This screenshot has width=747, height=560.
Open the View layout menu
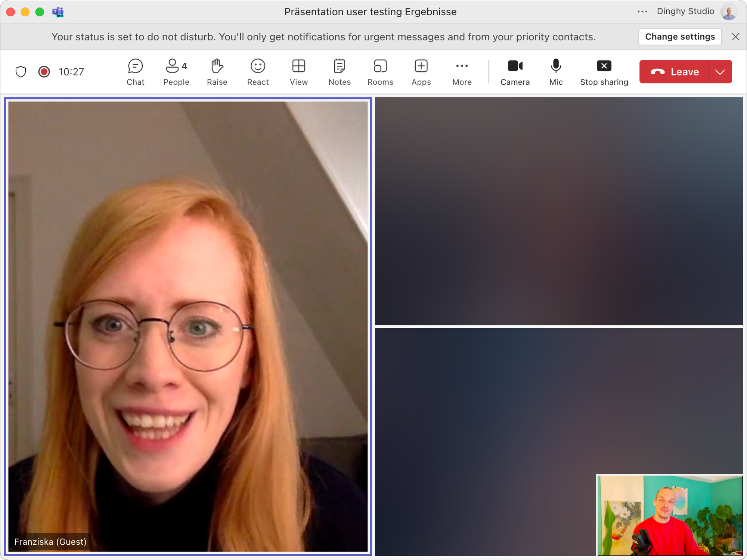tap(299, 72)
